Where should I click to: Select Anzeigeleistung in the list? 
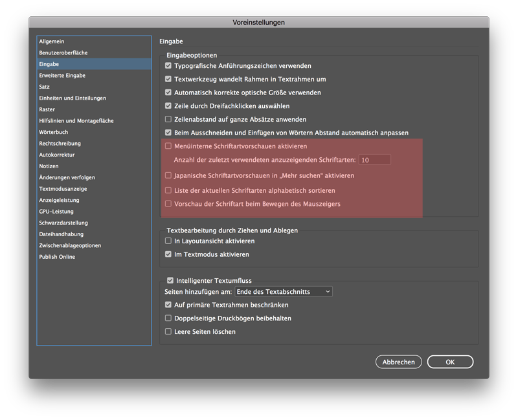94,200
